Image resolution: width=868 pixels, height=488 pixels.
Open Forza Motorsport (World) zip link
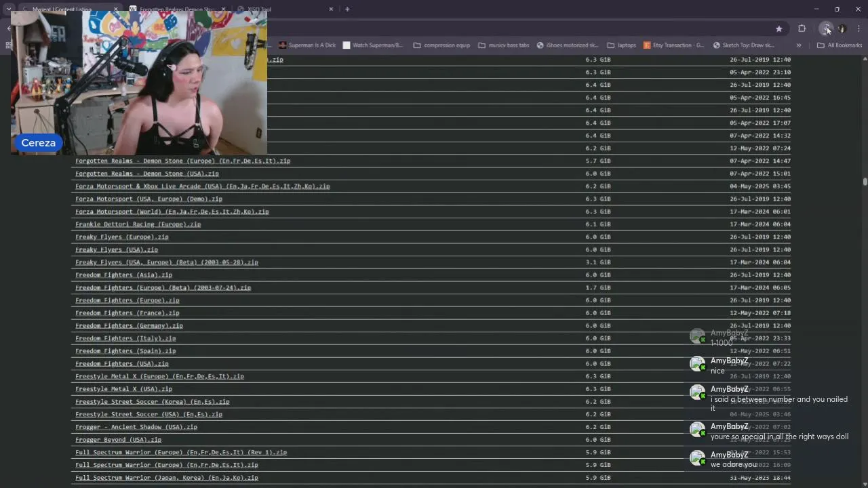(172, 211)
